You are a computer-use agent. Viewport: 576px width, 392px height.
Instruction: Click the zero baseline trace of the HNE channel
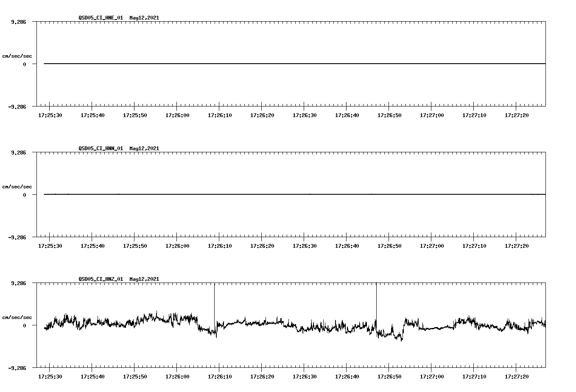point(254,63)
